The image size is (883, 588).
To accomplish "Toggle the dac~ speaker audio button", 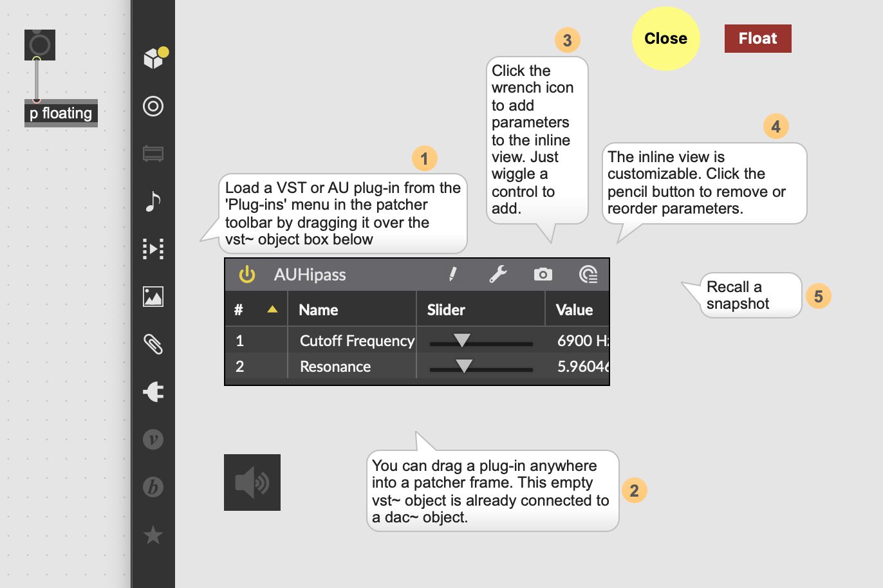I will coord(252,482).
